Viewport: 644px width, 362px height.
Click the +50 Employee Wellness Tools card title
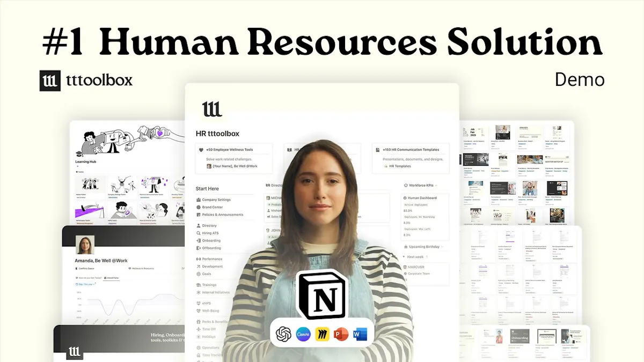(x=230, y=150)
